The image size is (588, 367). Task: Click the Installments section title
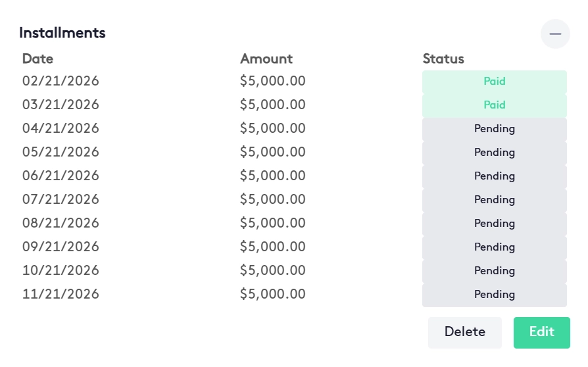point(62,33)
